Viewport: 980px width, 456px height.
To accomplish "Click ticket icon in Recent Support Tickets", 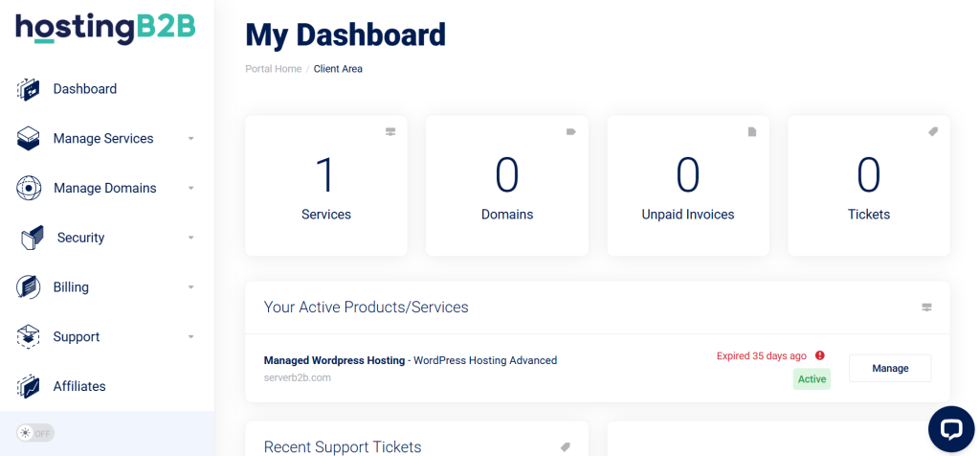I will 566,447.
